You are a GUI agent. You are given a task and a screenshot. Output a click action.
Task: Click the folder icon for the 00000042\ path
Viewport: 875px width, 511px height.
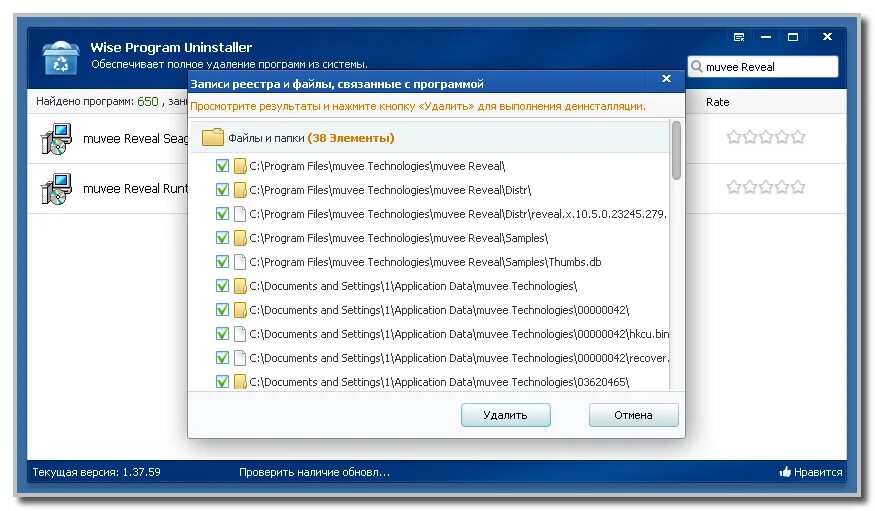240,310
